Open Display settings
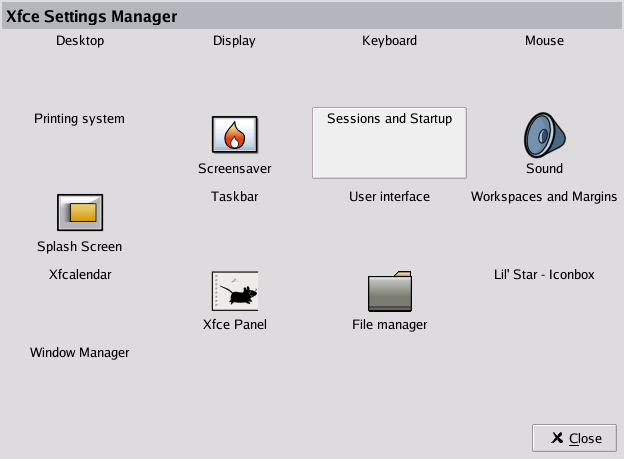Viewport: 624px width, 459px height. [234, 41]
